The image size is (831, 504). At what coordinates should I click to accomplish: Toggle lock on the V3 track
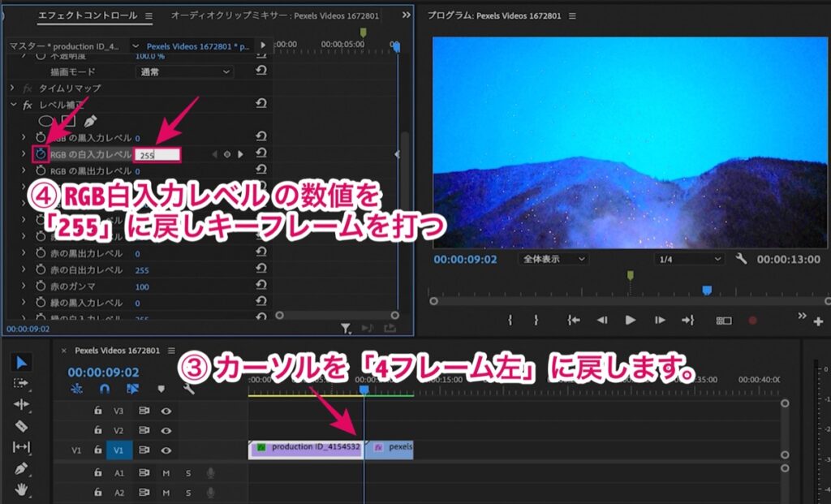[x=98, y=410]
